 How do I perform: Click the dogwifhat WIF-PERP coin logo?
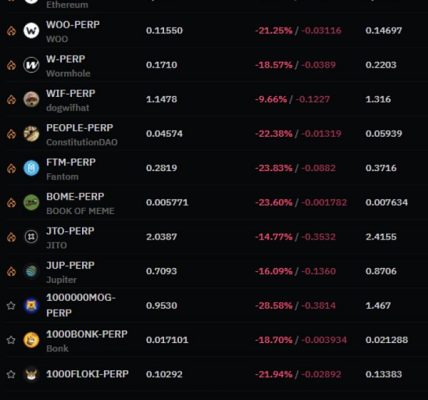coord(31,99)
